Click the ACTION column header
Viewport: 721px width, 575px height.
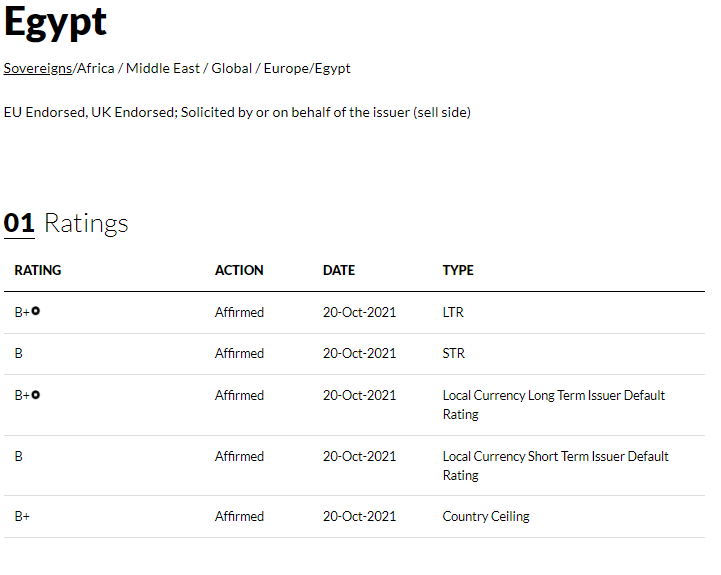coord(239,270)
